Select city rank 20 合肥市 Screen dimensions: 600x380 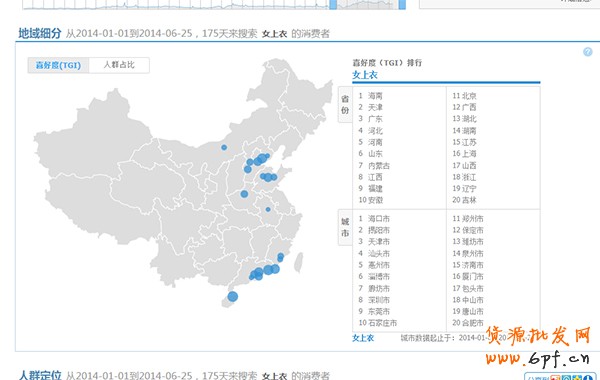[x=468, y=323]
